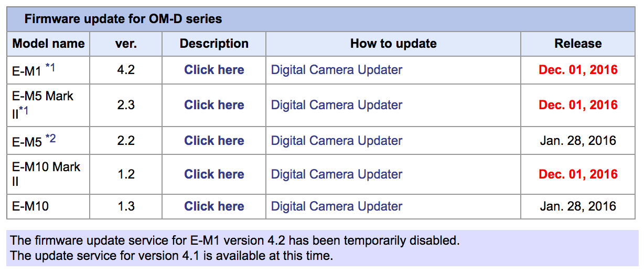Image resolution: width=644 pixels, height=272 pixels.
Task: Open Digital Camera Updater for E-M5
Action: 337,141
